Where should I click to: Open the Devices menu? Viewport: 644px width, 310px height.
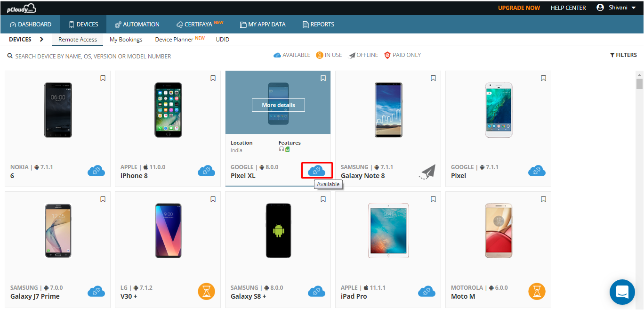[x=83, y=24]
